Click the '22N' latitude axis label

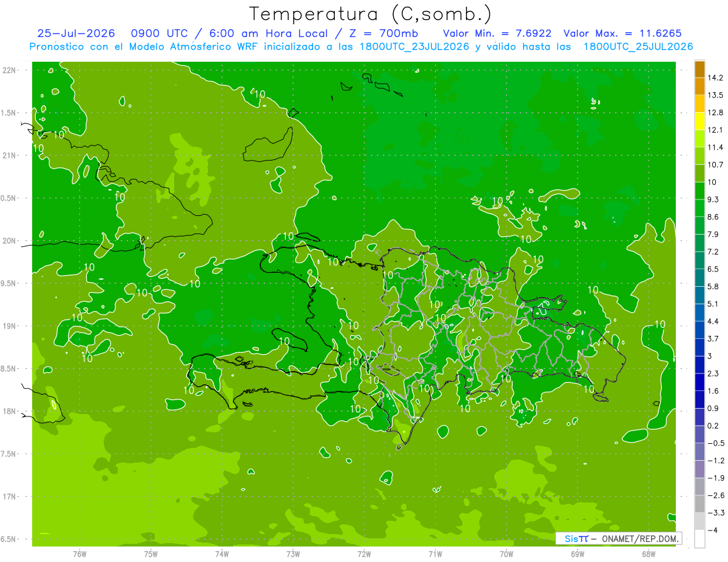10,70
